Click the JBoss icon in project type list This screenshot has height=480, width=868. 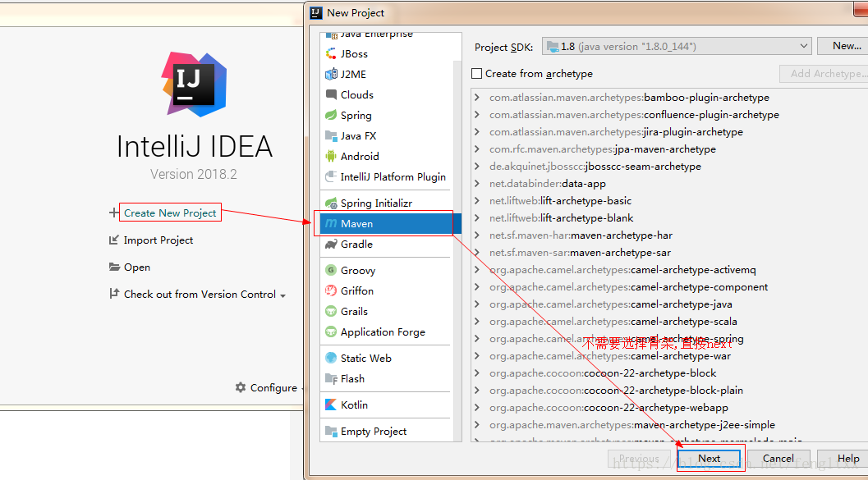point(331,53)
